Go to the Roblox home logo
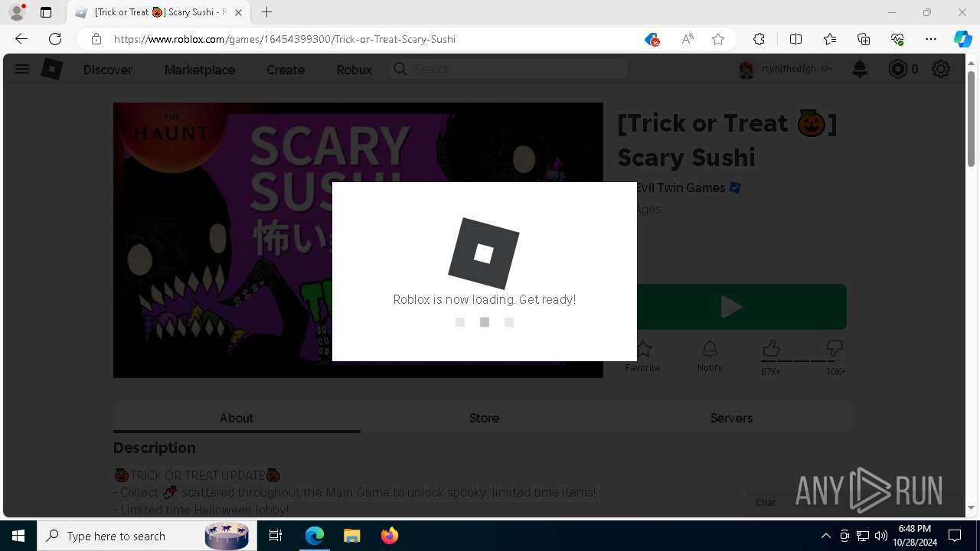980x551 pixels. coord(51,70)
